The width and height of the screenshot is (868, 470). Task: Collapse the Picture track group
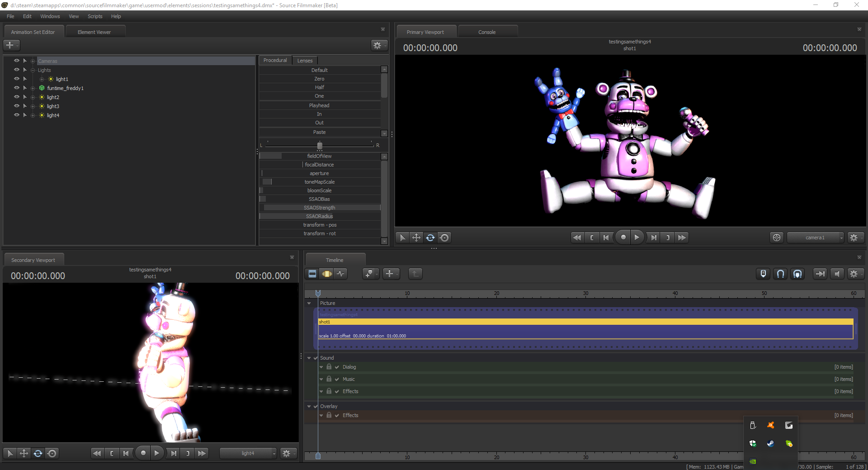[x=309, y=304]
